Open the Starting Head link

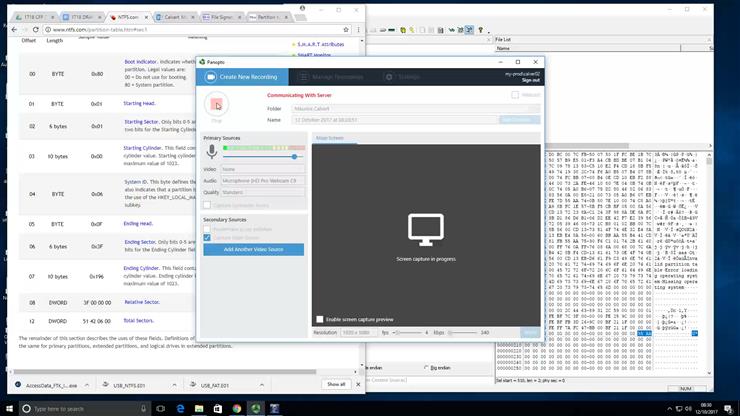(139, 103)
